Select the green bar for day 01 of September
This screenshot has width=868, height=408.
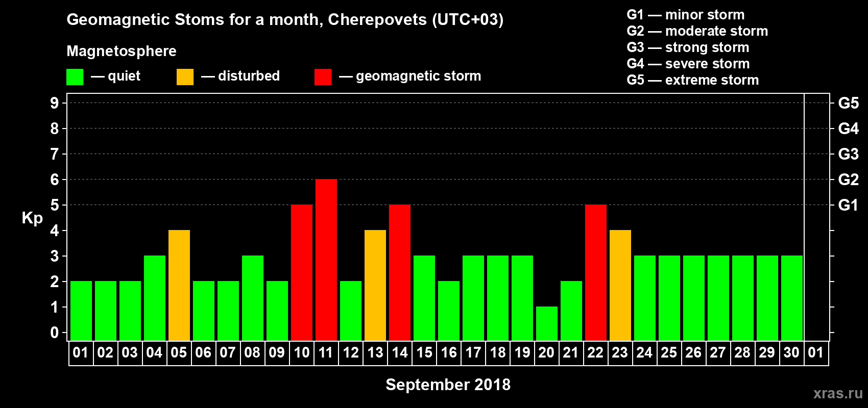pos(81,311)
